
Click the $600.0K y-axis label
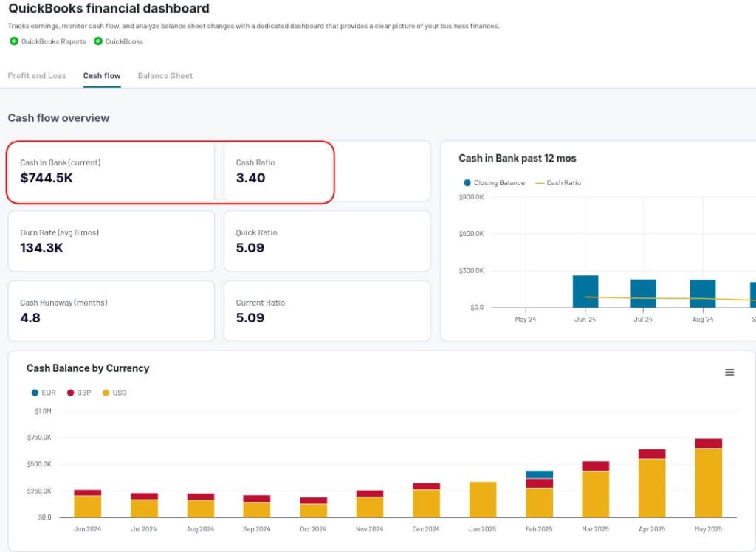pyautogui.click(x=471, y=233)
